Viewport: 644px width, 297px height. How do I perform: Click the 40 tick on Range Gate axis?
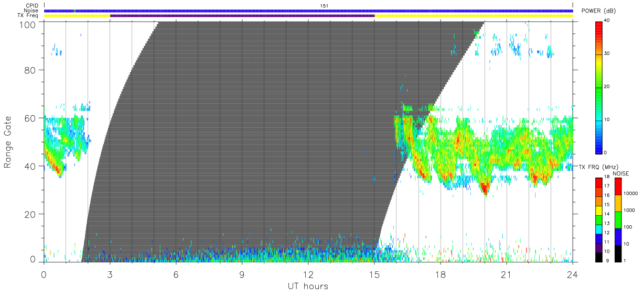coord(30,166)
